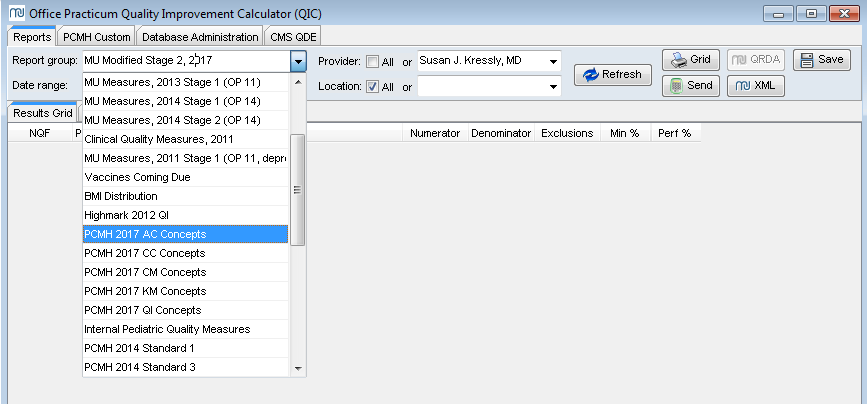Image resolution: width=867 pixels, height=404 pixels.
Task: Select PCMH 2014 Standard 3 entry
Action: coord(186,367)
